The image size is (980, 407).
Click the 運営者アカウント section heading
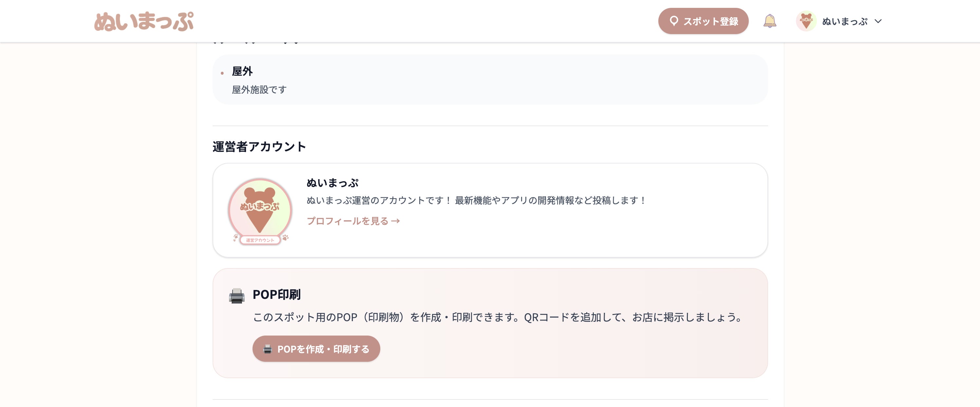[x=259, y=146]
